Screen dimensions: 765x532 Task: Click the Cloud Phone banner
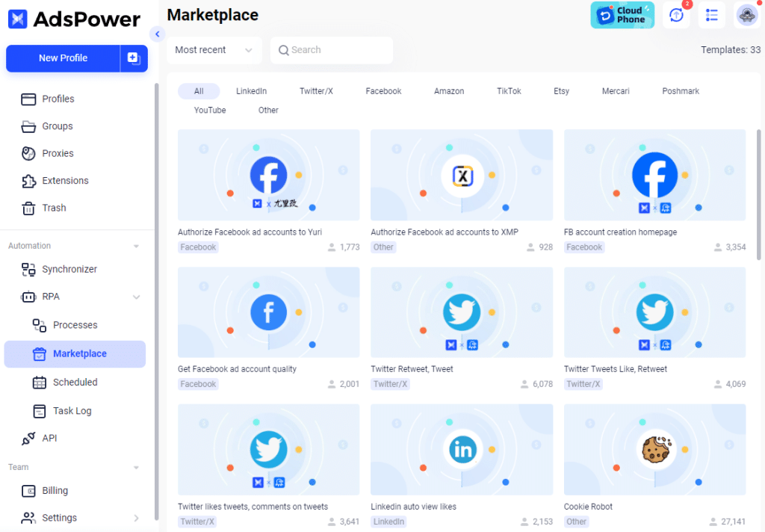pyautogui.click(x=622, y=15)
